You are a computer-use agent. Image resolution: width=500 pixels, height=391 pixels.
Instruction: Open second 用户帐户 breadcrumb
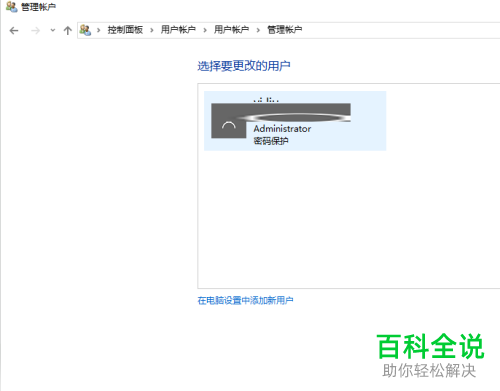tap(231, 30)
